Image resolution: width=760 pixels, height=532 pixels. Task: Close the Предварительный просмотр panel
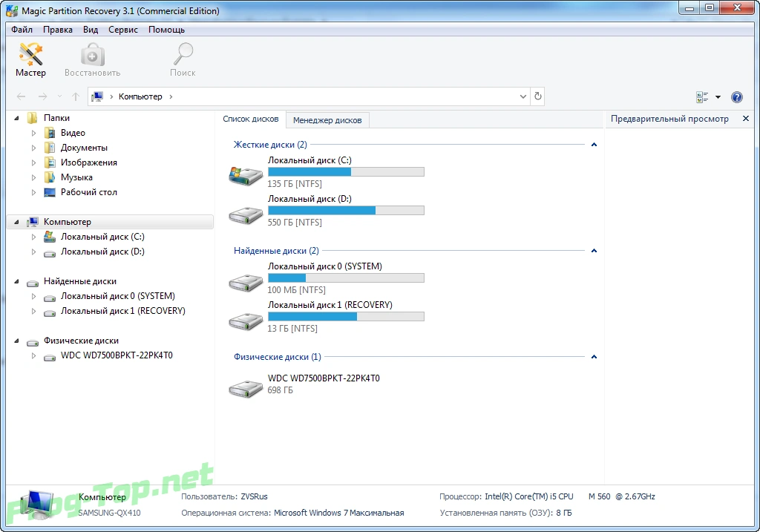[745, 118]
